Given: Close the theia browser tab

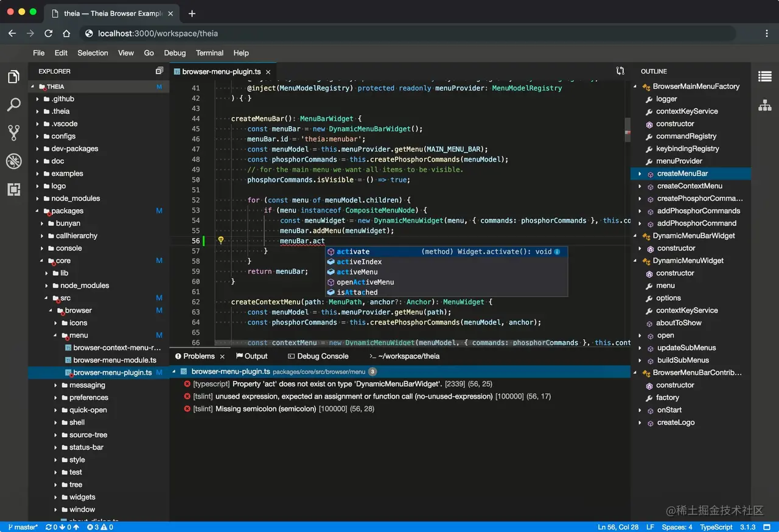Looking at the screenshot, I should pyautogui.click(x=172, y=13).
